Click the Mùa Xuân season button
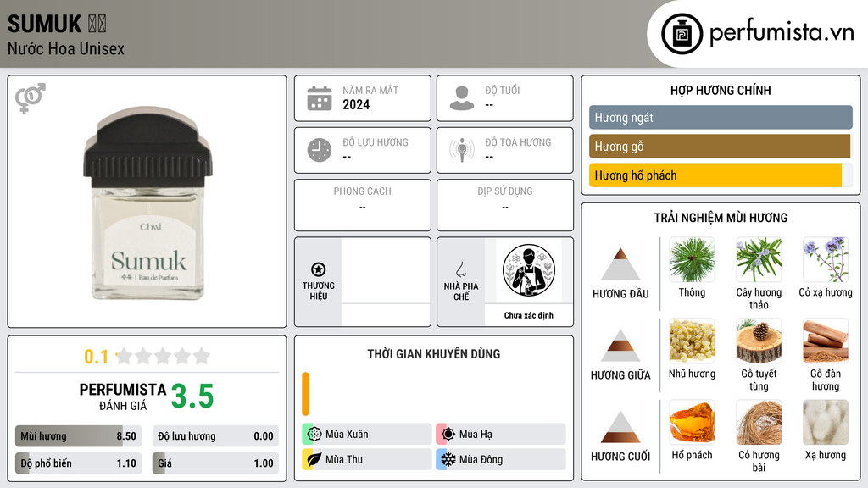868x488 pixels. pos(367,435)
